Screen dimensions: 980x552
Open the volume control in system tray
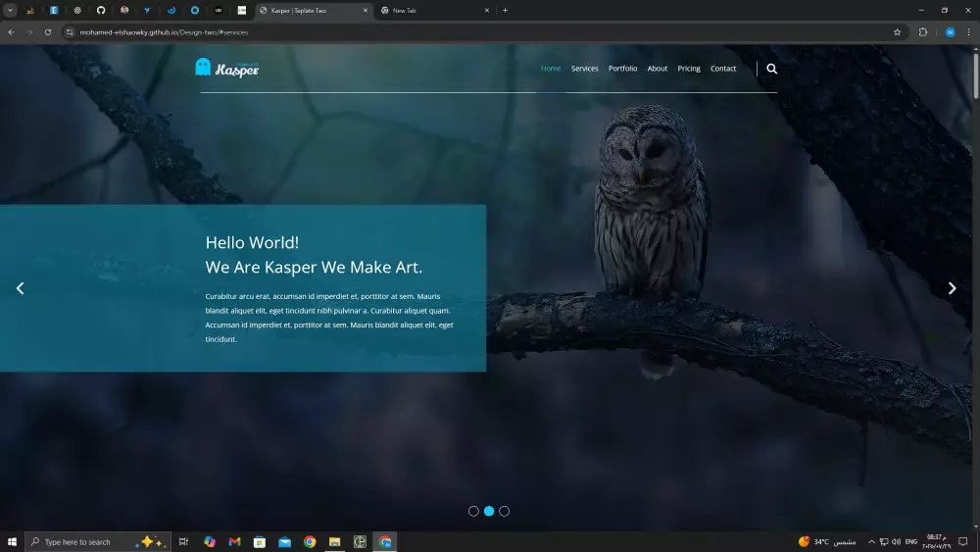pos(897,542)
